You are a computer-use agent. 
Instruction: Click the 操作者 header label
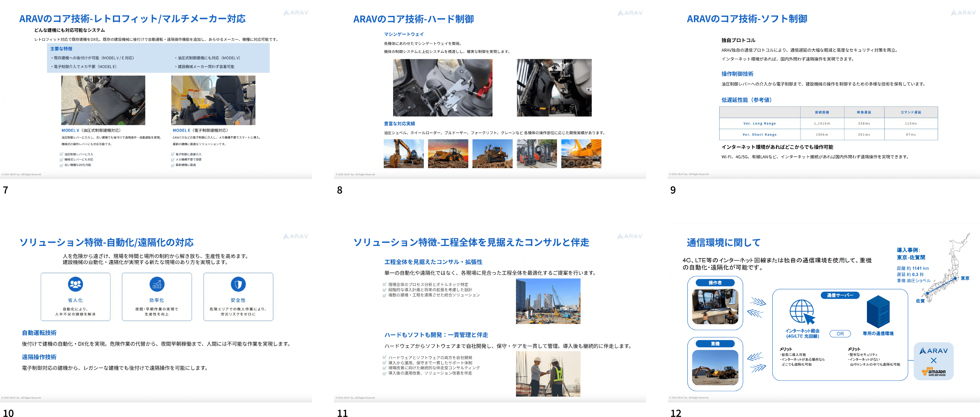click(x=715, y=283)
